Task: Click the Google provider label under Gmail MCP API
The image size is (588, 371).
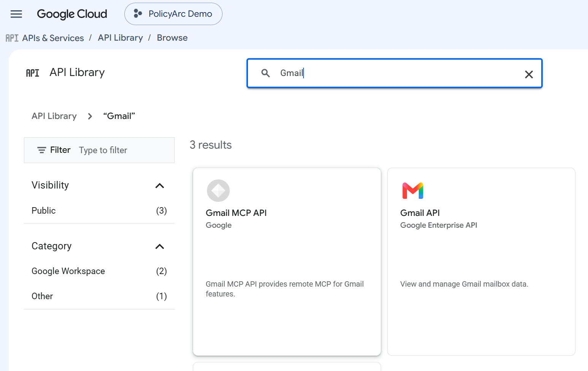Action: tap(219, 225)
